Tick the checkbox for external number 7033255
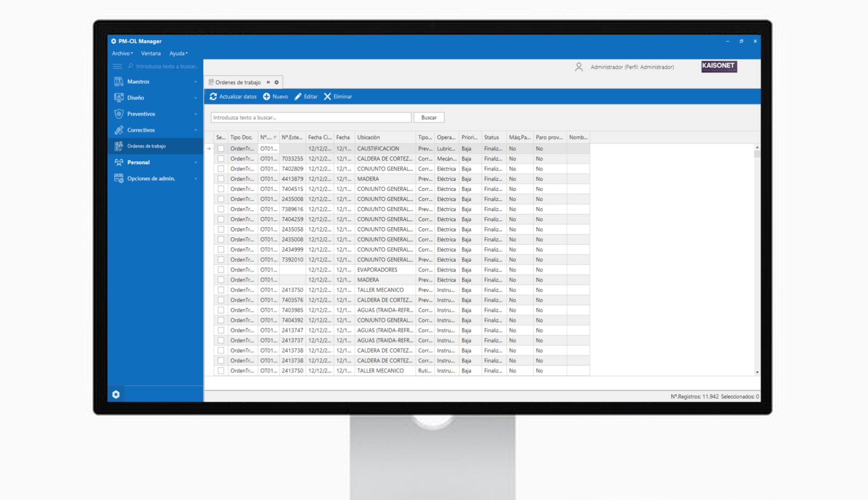Screen dimensions: 868x500 click(221, 159)
